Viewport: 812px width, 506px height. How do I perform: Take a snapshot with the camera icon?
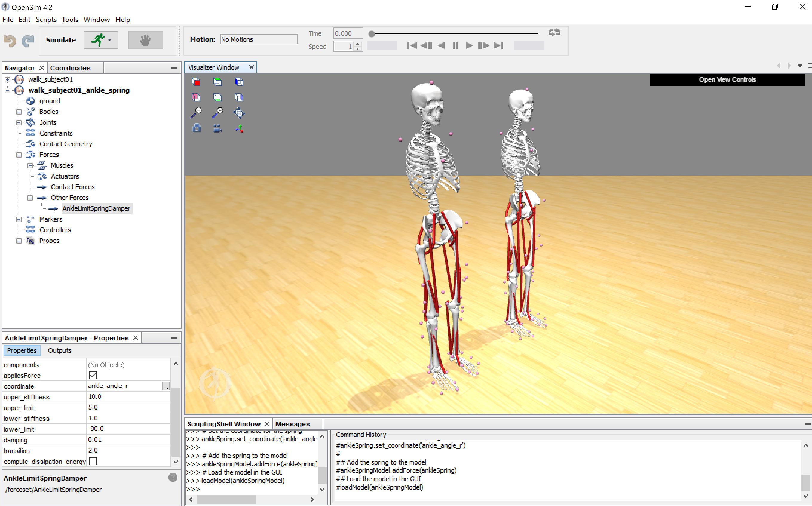197,128
